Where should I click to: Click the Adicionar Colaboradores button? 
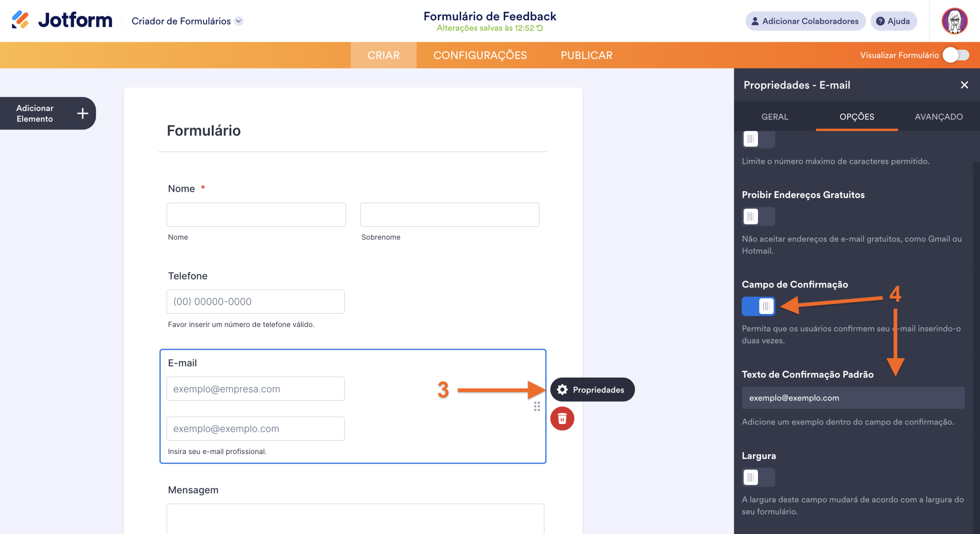coord(805,21)
